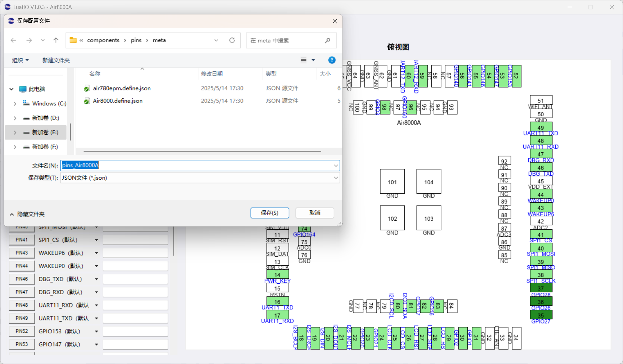Open SPI1_CS function dropdown for PIN41

[97, 240]
